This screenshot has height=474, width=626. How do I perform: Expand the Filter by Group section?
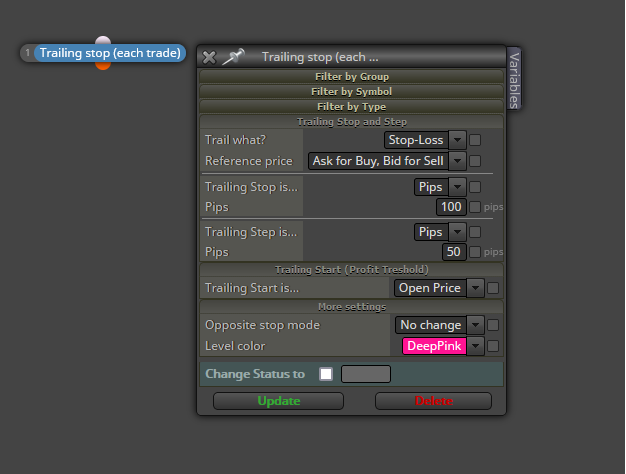tap(352, 76)
